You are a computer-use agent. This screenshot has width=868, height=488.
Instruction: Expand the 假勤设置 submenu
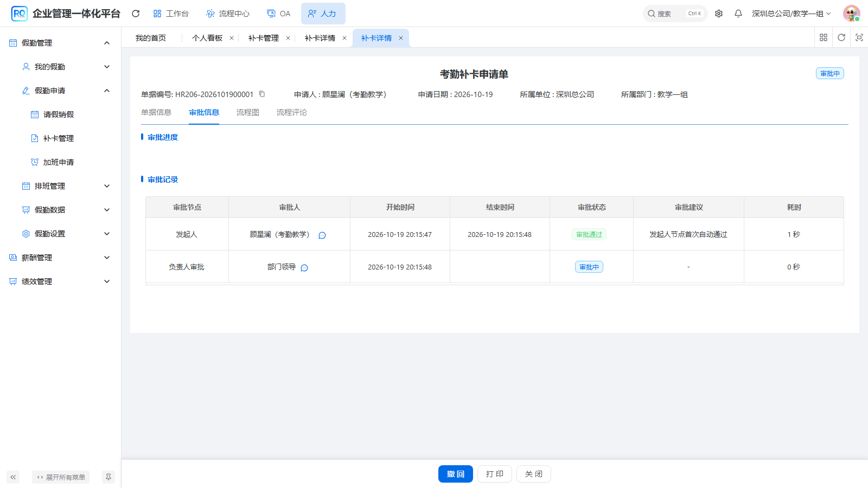[x=107, y=234]
